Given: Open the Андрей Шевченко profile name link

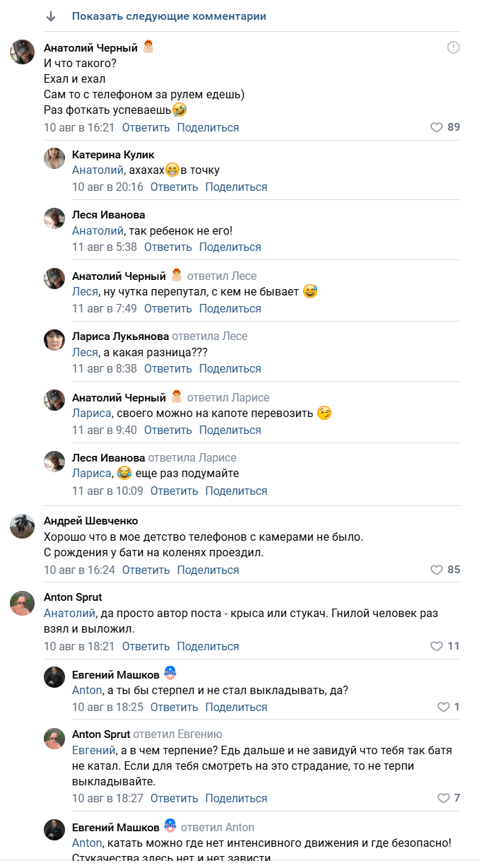Looking at the screenshot, I should 90,521.
